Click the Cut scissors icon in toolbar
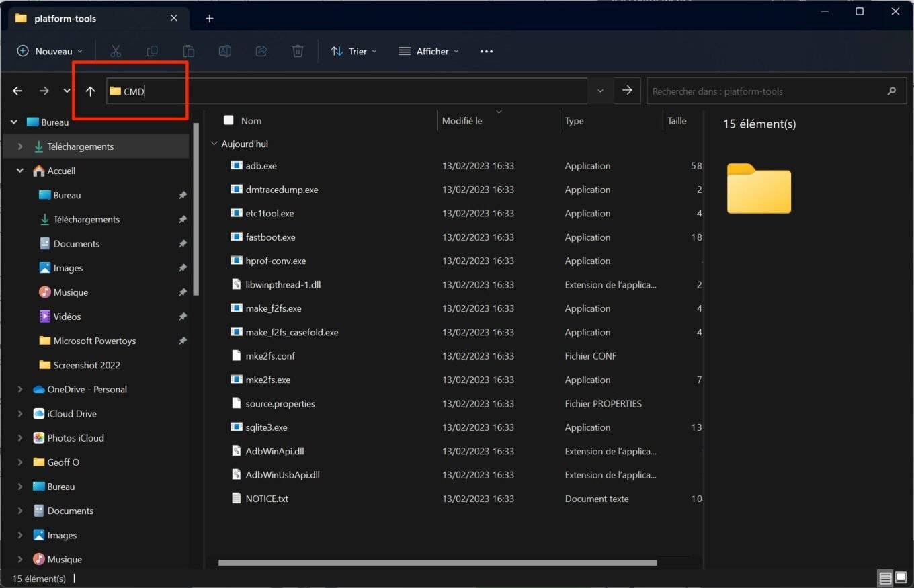The width and height of the screenshot is (914, 588). tap(116, 51)
